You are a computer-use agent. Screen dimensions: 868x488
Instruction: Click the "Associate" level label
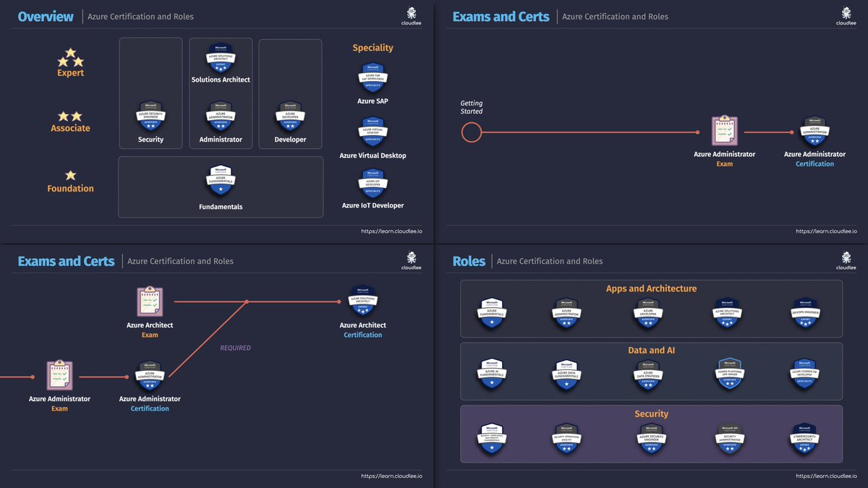tap(70, 128)
